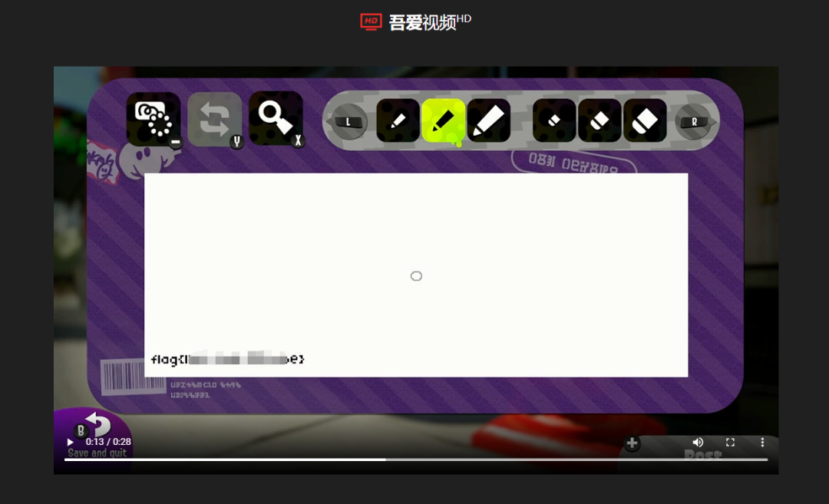This screenshot has width=829, height=504.
Task: Select the large pencil tool
Action: pos(488,120)
